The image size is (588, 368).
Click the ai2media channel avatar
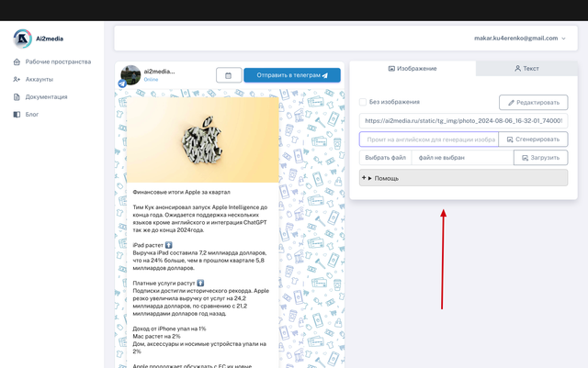[x=130, y=74]
